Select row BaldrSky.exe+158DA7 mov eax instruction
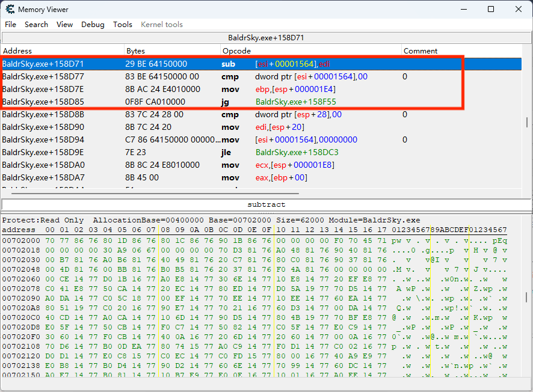Viewport: 533px width, 392px height. pyautogui.click(x=261, y=177)
